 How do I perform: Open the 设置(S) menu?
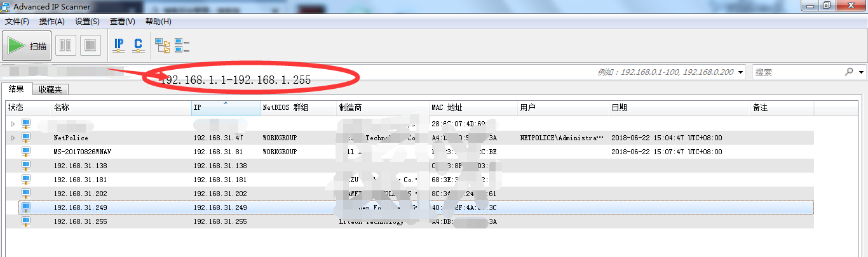click(x=87, y=22)
